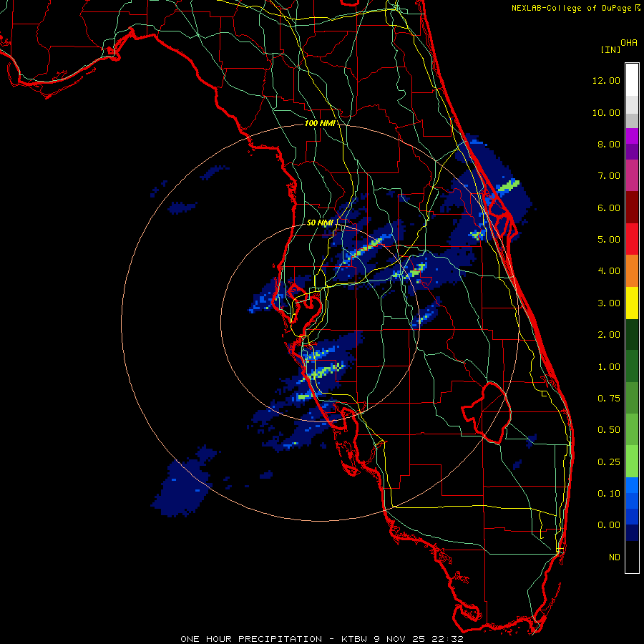Image resolution: width=644 pixels, height=644 pixels.
Task: Click the ND legend label
Action: pos(615,557)
